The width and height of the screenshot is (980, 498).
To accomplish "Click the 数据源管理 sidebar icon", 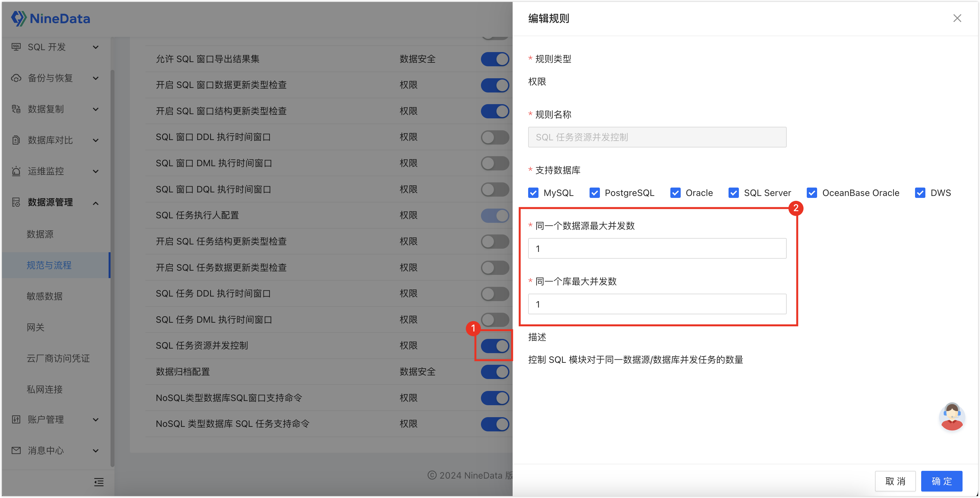I will pyautogui.click(x=16, y=202).
